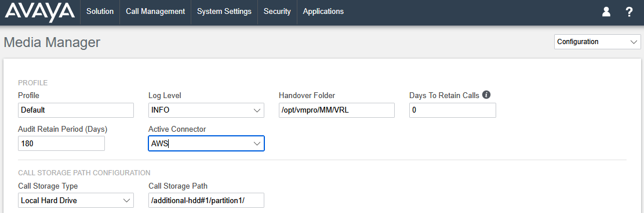Open the Security menu
This screenshot has width=644, height=213.
pyautogui.click(x=277, y=12)
